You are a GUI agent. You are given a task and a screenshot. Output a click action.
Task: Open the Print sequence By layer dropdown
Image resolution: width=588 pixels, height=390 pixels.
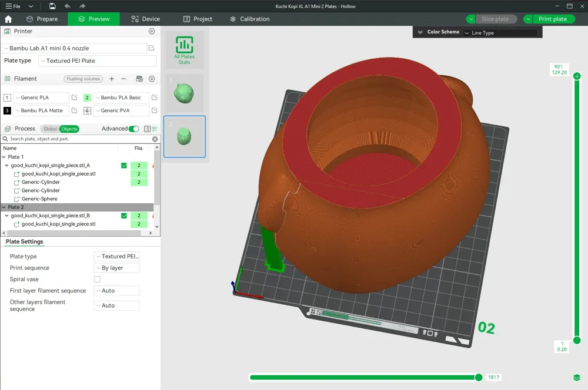pos(116,268)
